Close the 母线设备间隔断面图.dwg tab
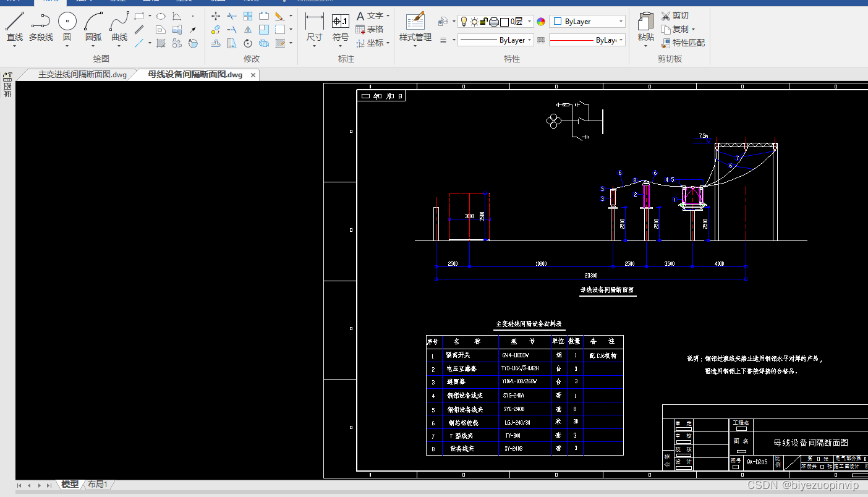This screenshot has width=868, height=497. click(253, 75)
